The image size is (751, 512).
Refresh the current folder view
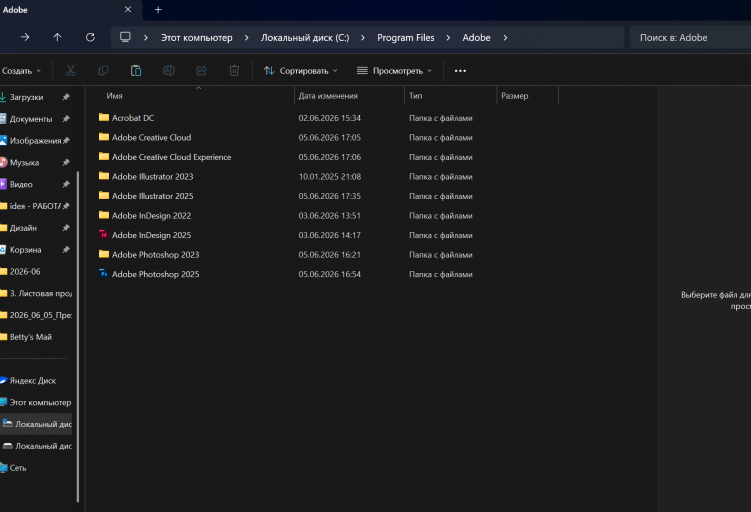(x=90, y=37)
